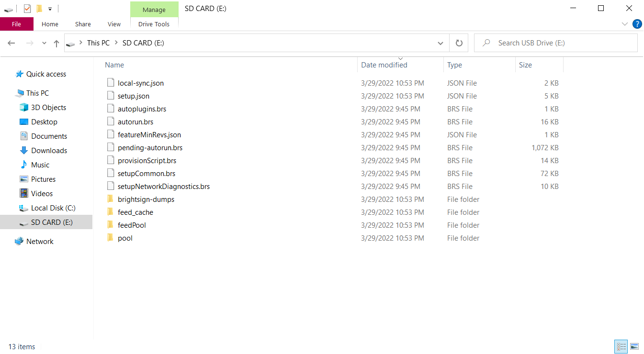Click Properties icon in quick access toolbar
The height and width of the screenshot is (354, 644).
[x=27, y=8]
